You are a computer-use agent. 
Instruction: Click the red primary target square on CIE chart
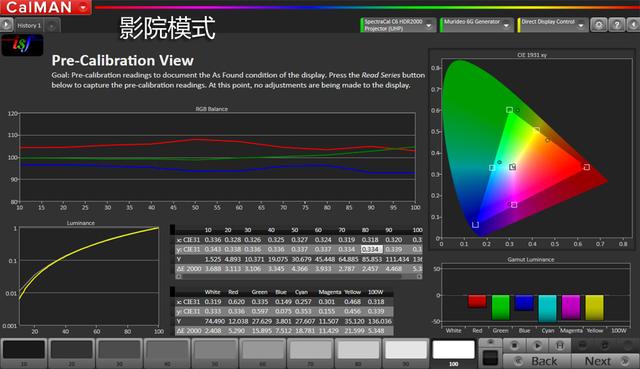click(x=587, y=167)
